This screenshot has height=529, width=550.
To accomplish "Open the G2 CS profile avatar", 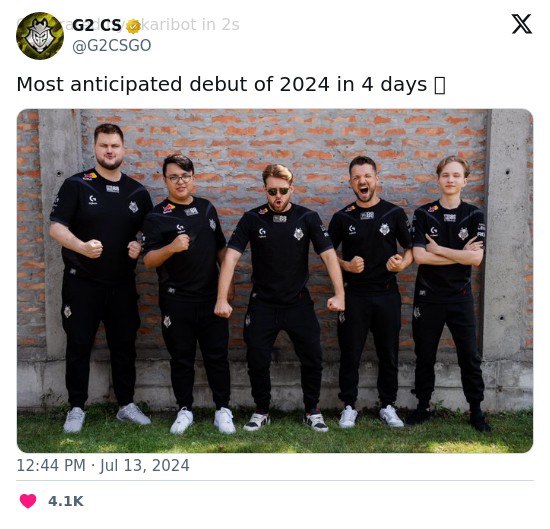I will click(x=40, y=35).
